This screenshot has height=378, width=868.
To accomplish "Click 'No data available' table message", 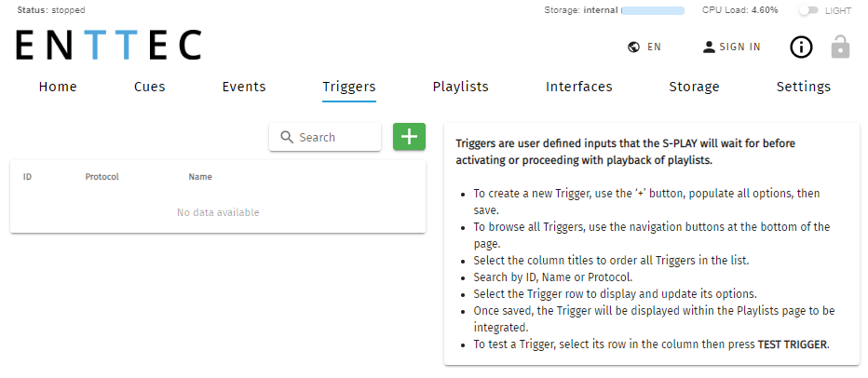I will coord(218,212).
